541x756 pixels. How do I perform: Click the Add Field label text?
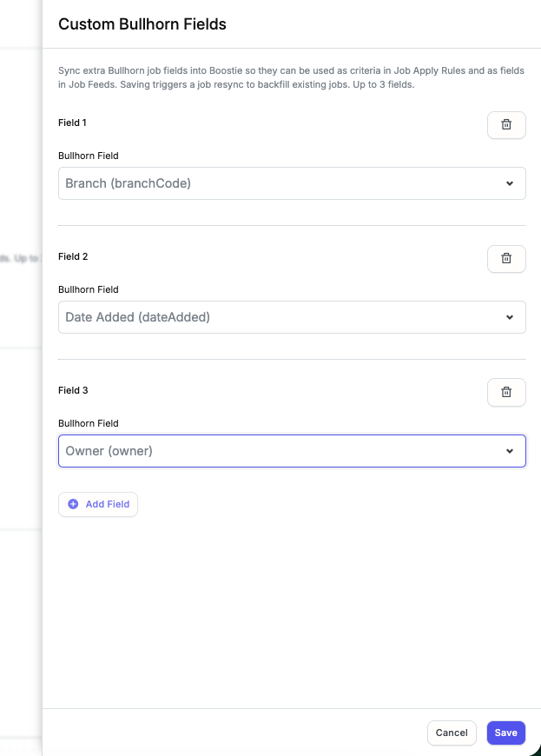point(108,504)
